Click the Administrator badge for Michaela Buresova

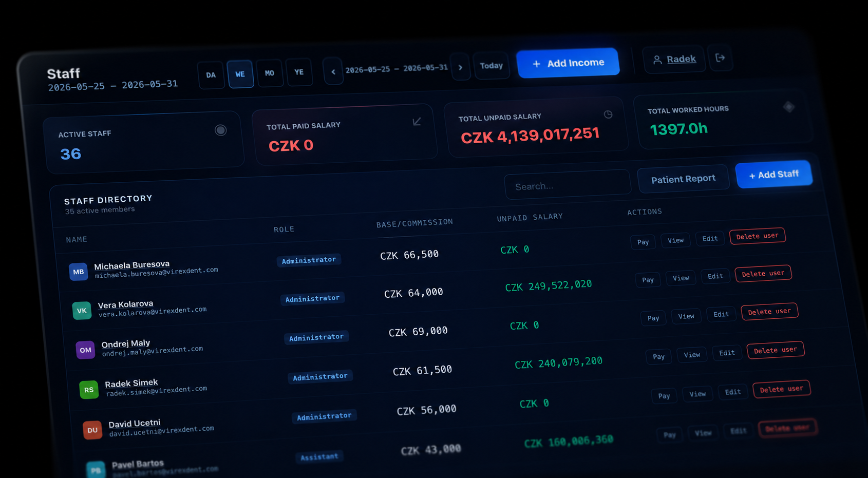309,260
